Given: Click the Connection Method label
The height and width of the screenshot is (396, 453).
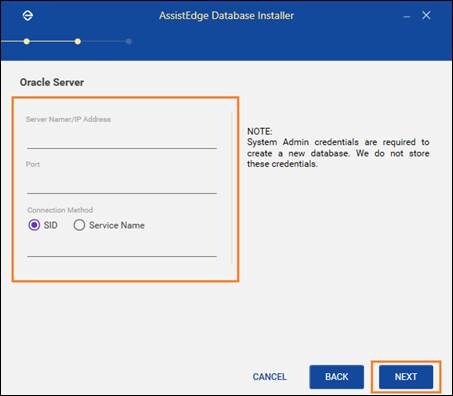Looking at the screenshot, I should tap(60, 210).
